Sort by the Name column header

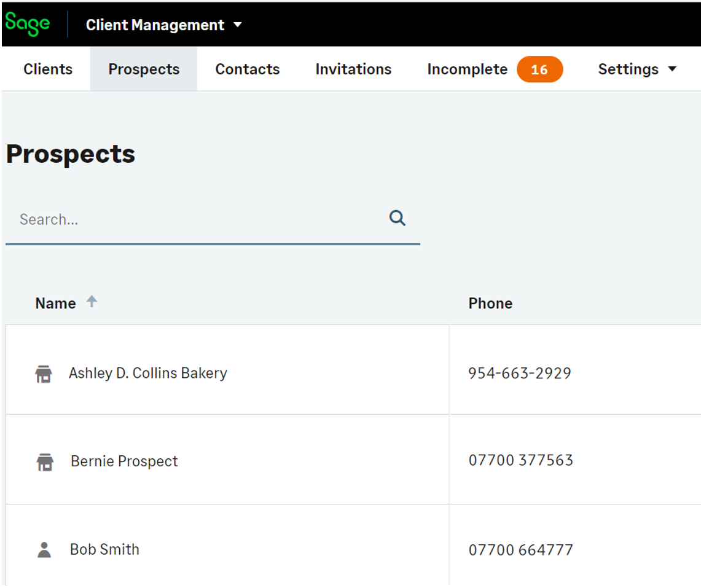[x=55, y=303]
